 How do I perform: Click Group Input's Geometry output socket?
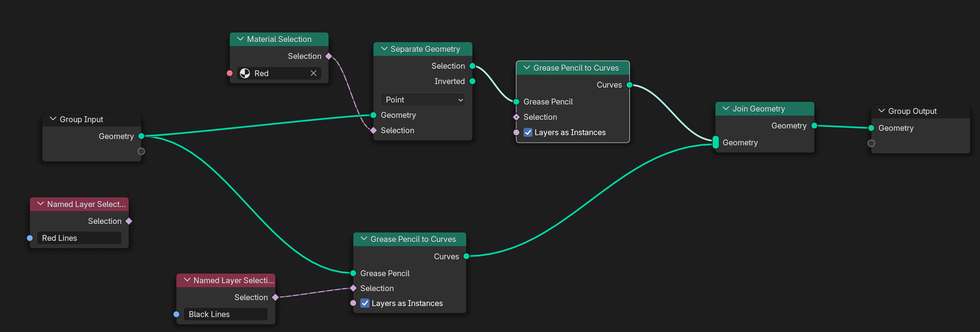[x=141, y=136]
